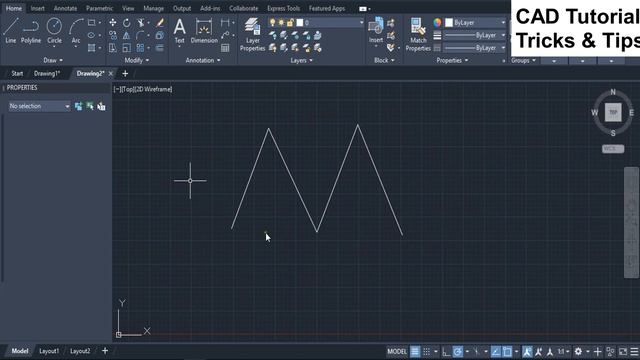This screenshot has height=360, width=640.
Task: Toggle drawing grid display in status bar
Action: [x=415, y=351]
